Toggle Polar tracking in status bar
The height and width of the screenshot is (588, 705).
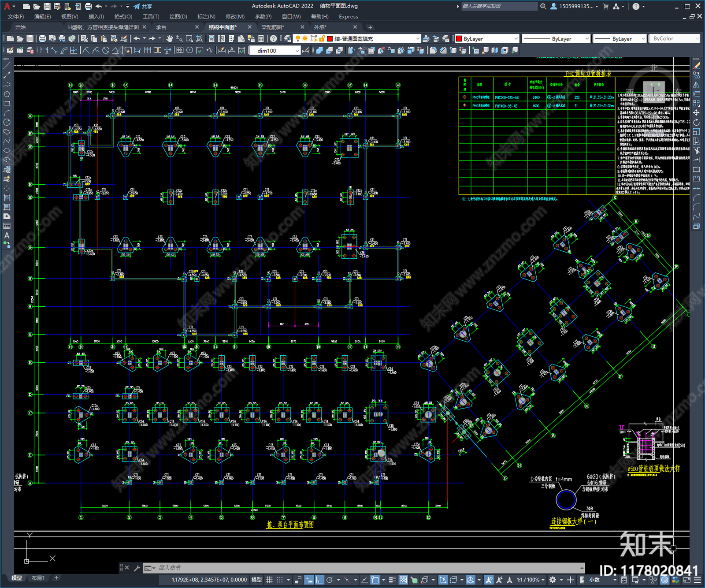(x=330, y=580)
